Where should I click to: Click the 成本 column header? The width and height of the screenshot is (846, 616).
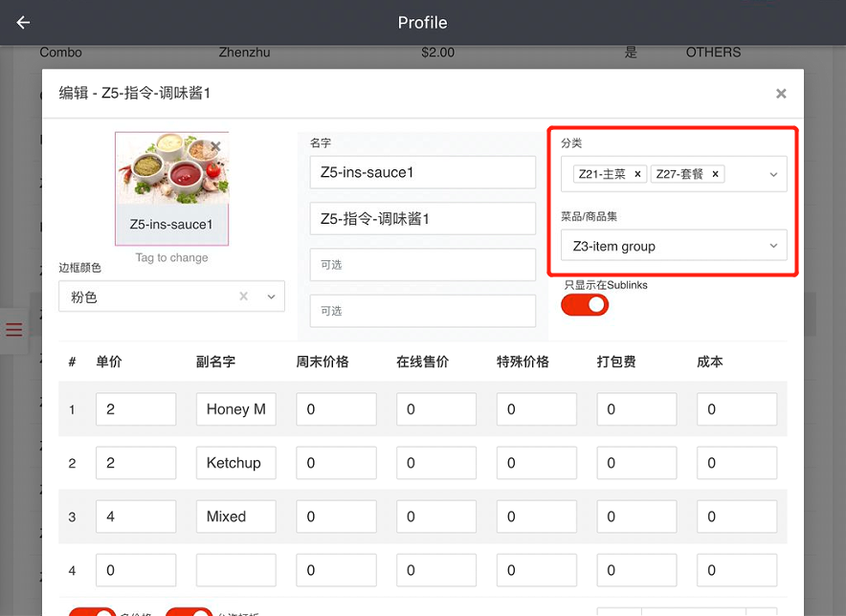pyautogui.click(x=710, y=362)
